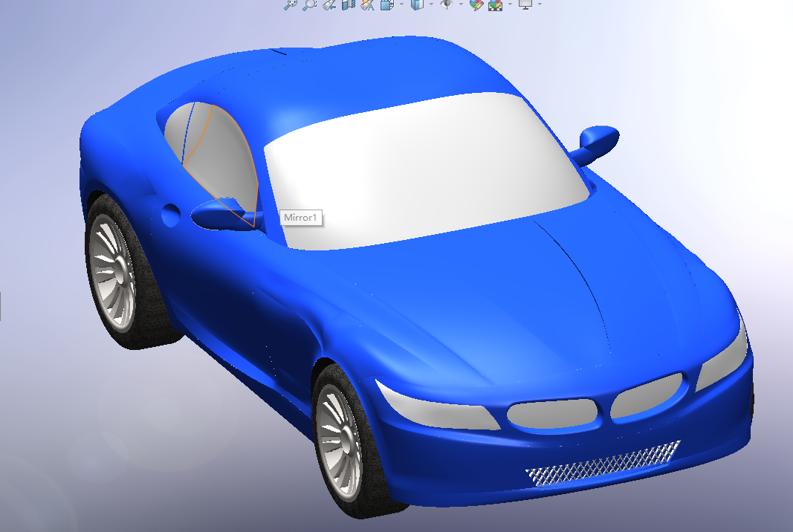793x532 pixels.
Task: Open the Edit Appearance tool
Action: point(476,5)
